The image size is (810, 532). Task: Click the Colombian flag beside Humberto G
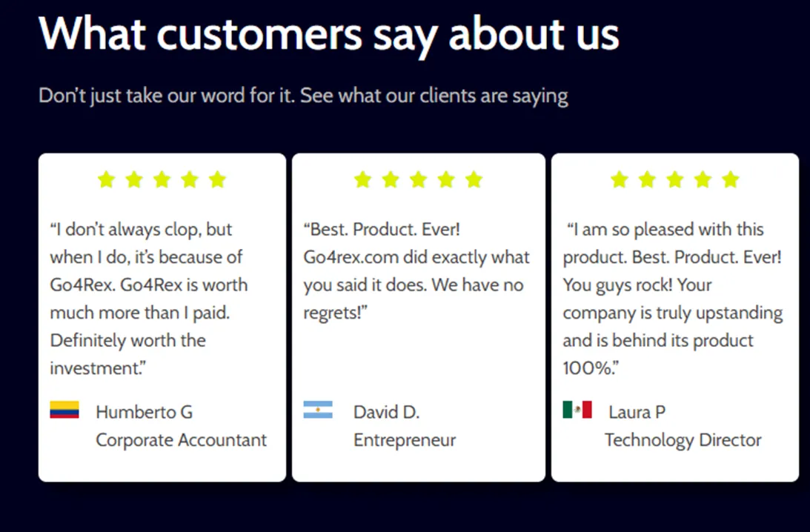click(x=64, y=410)
